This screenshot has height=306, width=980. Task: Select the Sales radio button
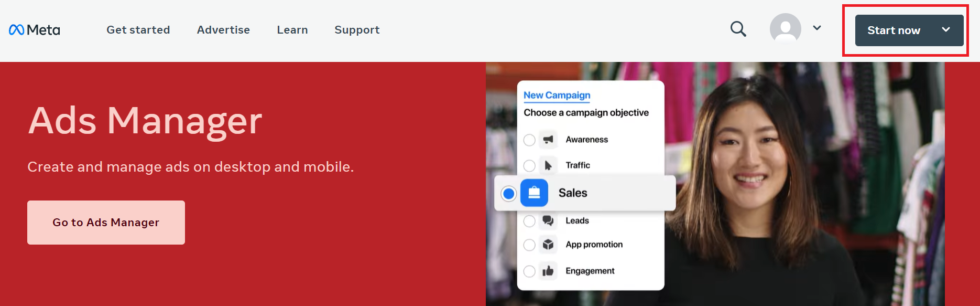(508, 194)
